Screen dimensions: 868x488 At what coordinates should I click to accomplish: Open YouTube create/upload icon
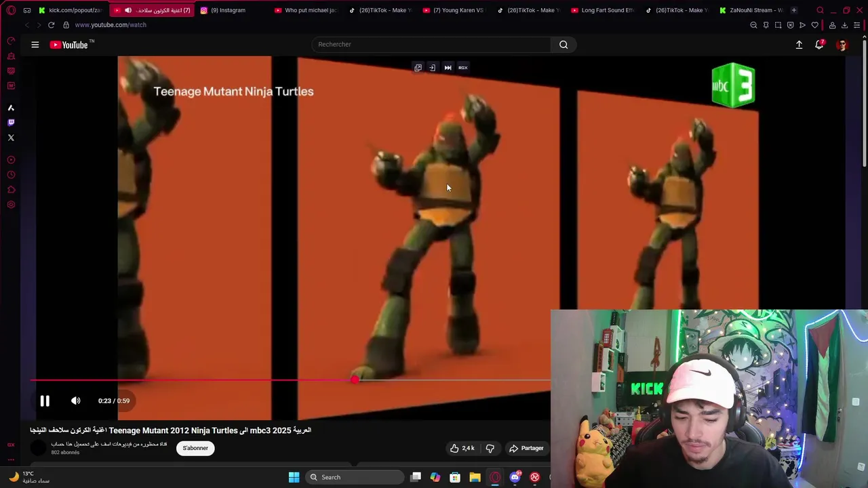tap(799, 45)
